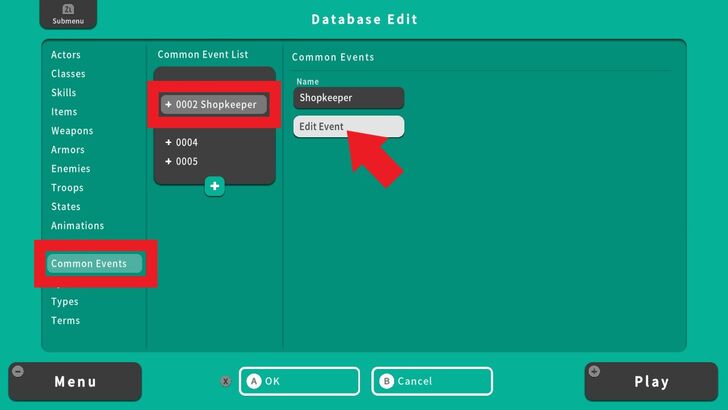Select the 0002 Shopkeeper common event

[214, 104]
